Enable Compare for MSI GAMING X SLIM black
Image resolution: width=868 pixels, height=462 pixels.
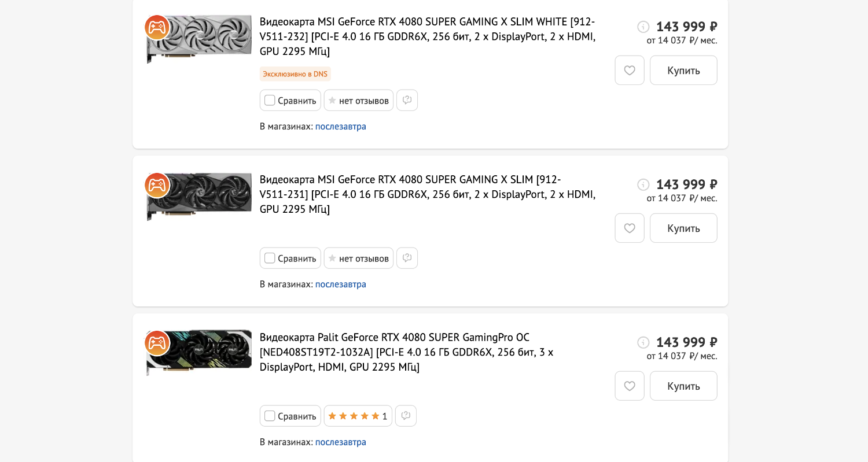(270, 258)
